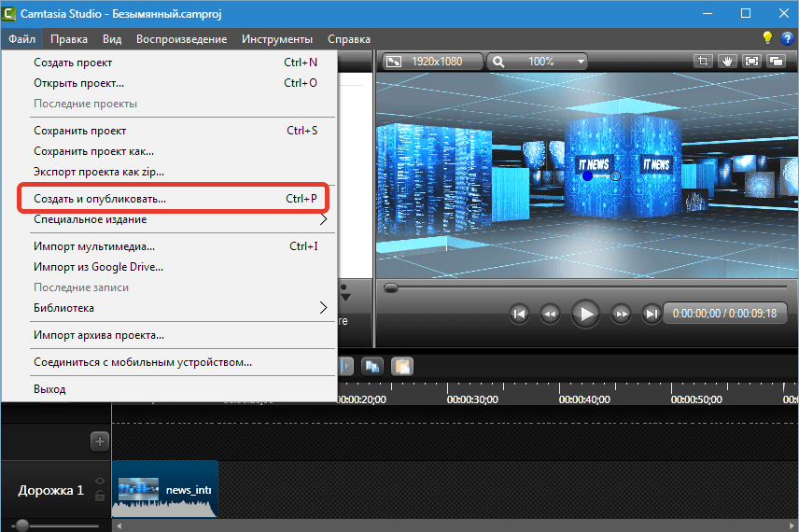Detach the preview window
This screenshot has width=799, height=532.
pyautogui.click(x=776, y=62)
